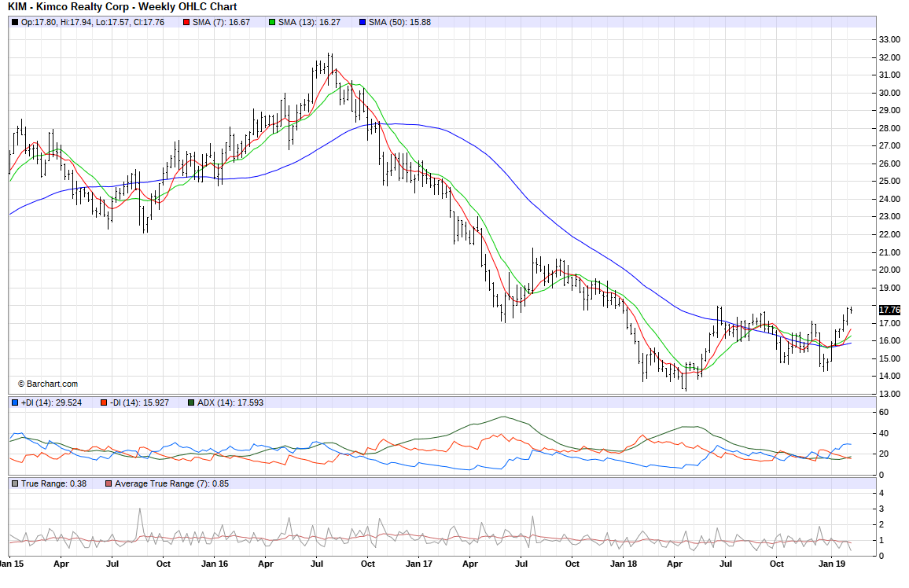
Task: Select the ADX (14): 17.593 label
Action: (x=230, y=402)
